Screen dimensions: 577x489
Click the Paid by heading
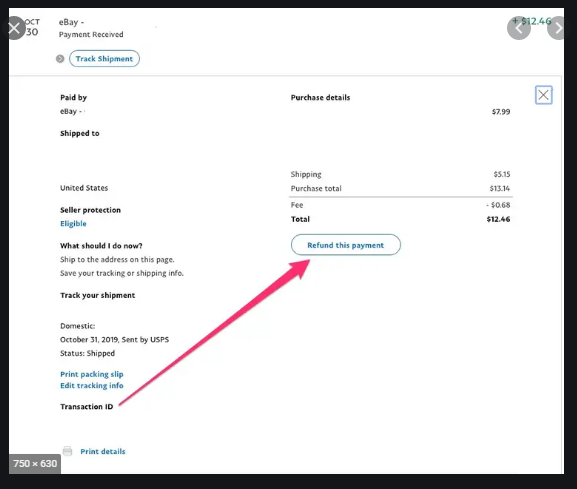73,98
